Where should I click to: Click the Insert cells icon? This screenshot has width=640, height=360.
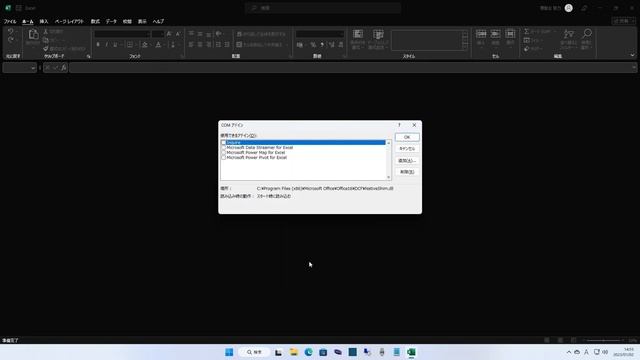click(481, 34)
